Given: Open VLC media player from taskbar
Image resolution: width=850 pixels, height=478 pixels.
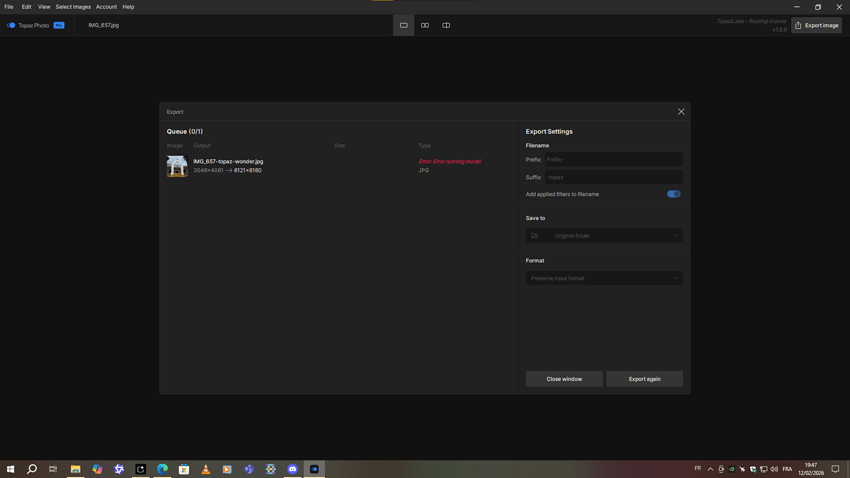Looking at the screenshot, I should pyautogui.click(x=206, y=469).
